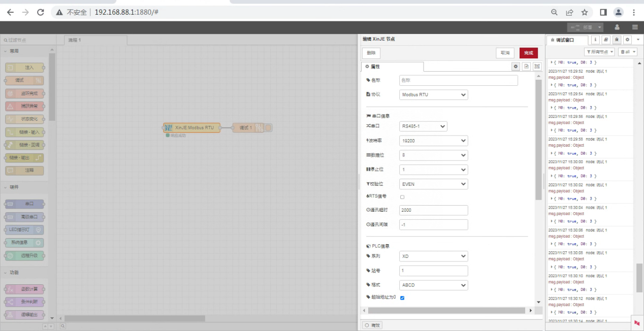This screenshot has width=644, height=331.
Task: Select the 条件判断 switch node in the palette
Action: pos(24,302)
